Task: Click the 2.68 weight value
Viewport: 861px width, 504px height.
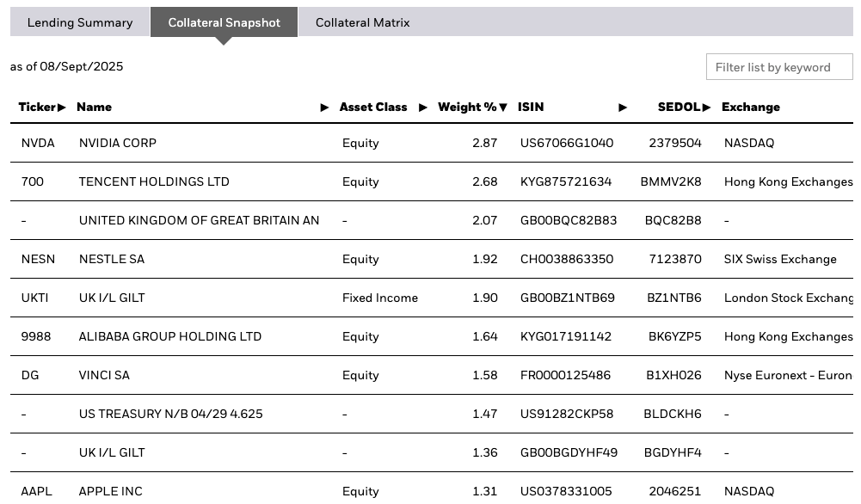Action: (x=484, y=181)
